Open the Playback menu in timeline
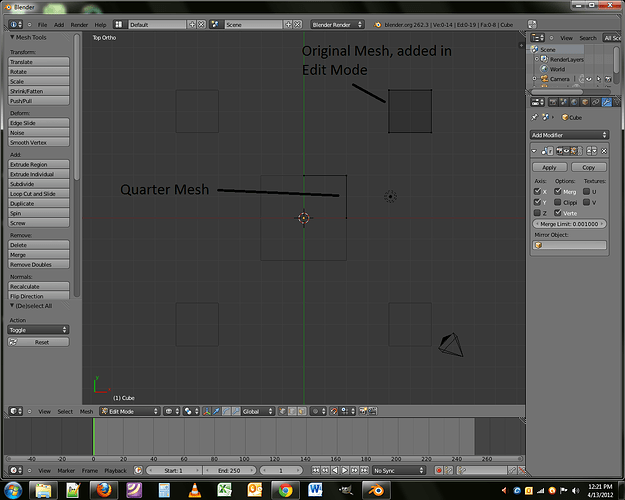The width and height of the screenshot is (625, 500). [115, 470]
